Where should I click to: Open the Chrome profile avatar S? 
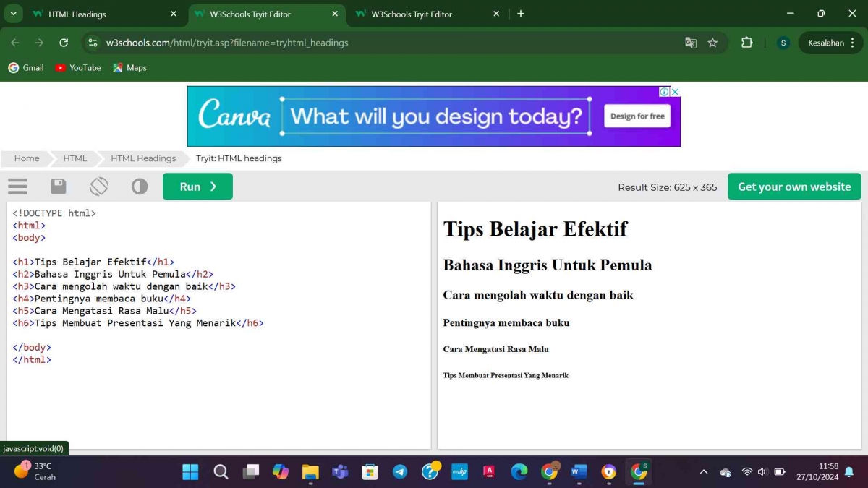(783, 43)
